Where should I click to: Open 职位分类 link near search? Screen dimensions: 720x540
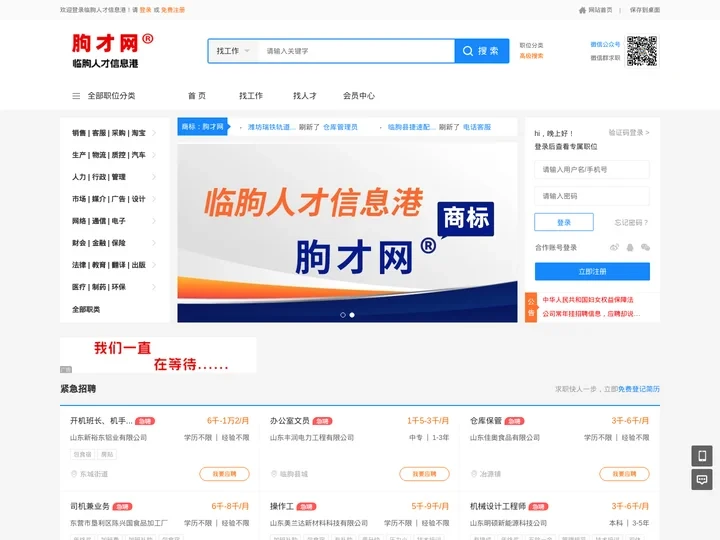[531, 45]
